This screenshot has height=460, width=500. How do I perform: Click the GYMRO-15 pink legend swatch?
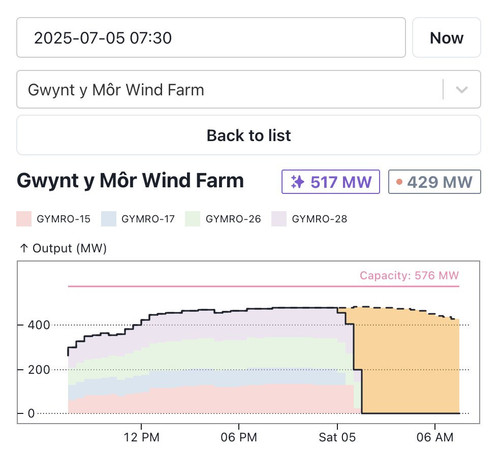tap(24, 219)
